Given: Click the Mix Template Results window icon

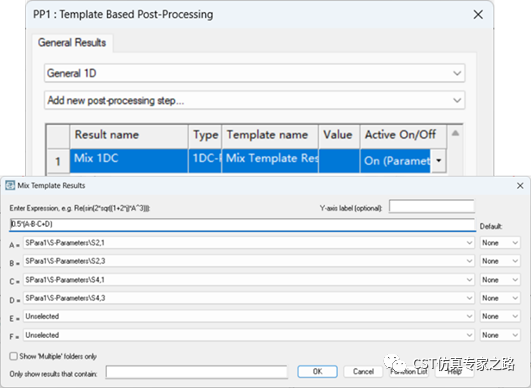Looking at the screenshot, I should pos(10,185).
